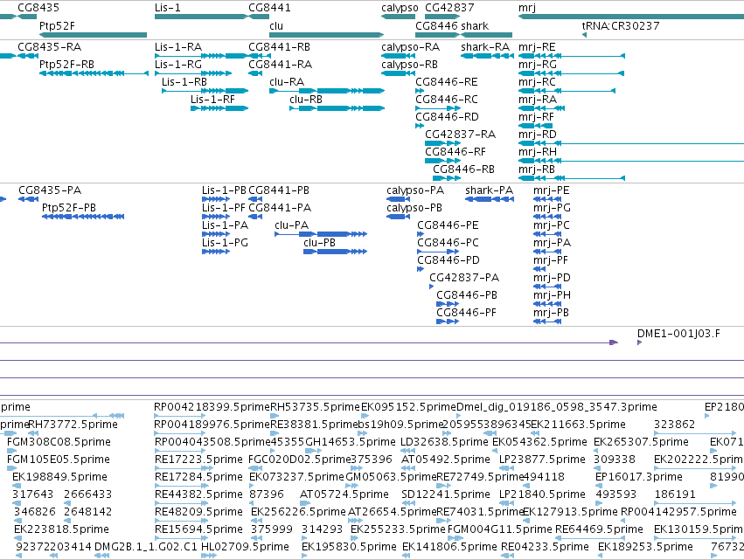Click CDS Ptp52F-PB glyph
This screenshot has height=560, width=744.
[83, 217]
